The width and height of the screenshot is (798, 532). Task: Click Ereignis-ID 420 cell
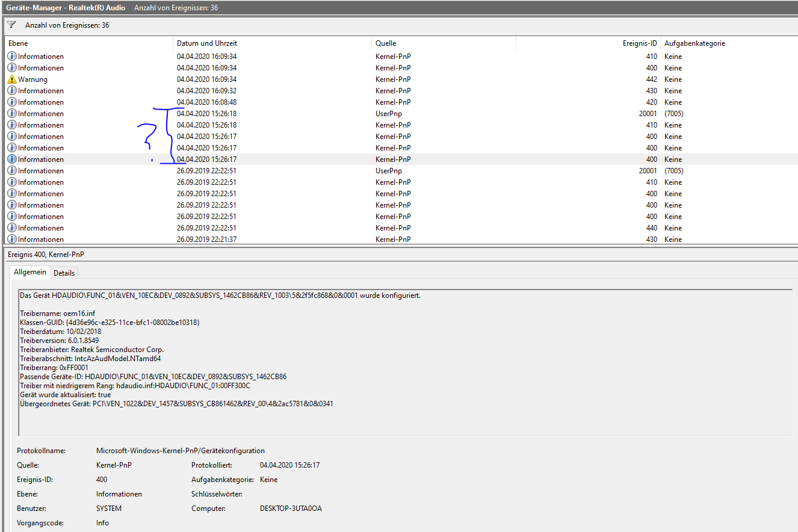pos(651,102)
